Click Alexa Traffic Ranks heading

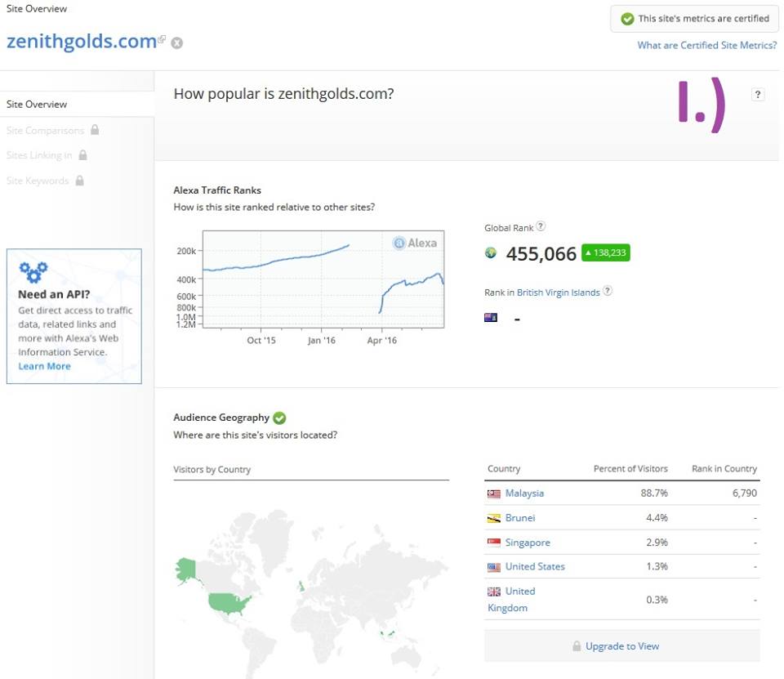217,190
